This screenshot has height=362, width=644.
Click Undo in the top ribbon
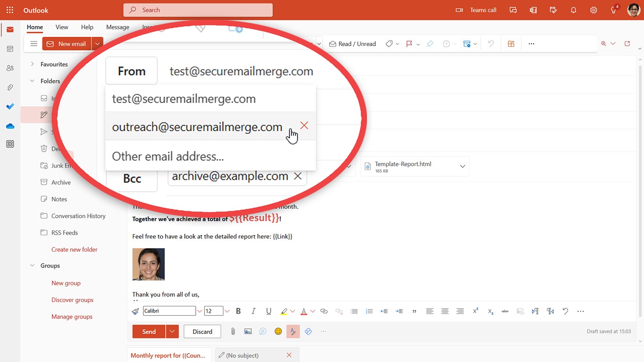click(491, 44)
